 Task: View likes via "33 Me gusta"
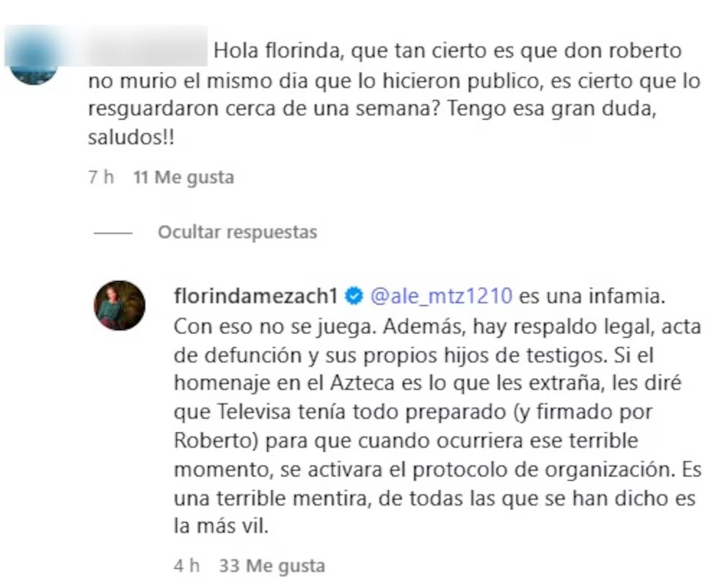coord(272,566)
